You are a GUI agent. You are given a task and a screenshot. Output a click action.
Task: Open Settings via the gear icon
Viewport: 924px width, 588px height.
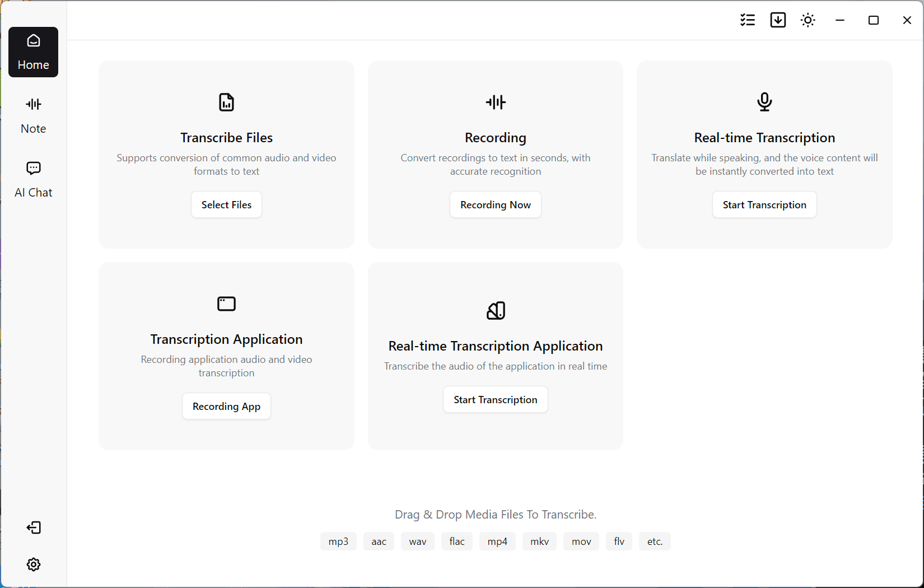(33, 564)
